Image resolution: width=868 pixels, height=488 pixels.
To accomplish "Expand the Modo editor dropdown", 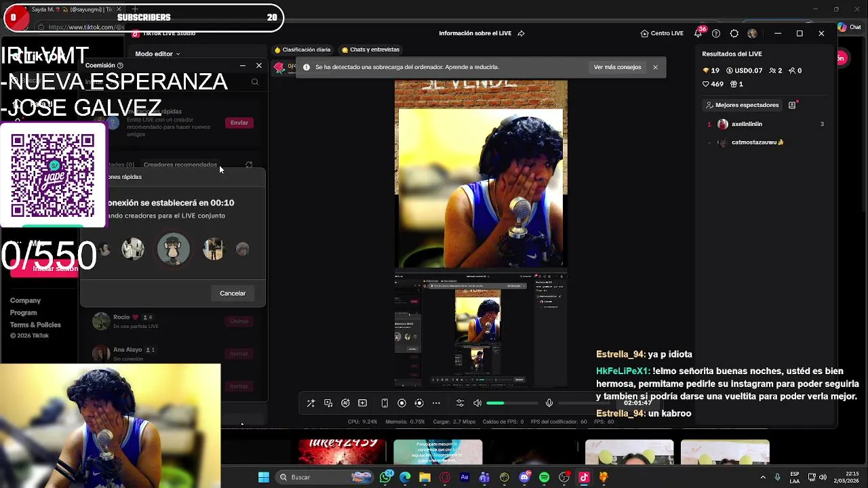I will [157, 54].
